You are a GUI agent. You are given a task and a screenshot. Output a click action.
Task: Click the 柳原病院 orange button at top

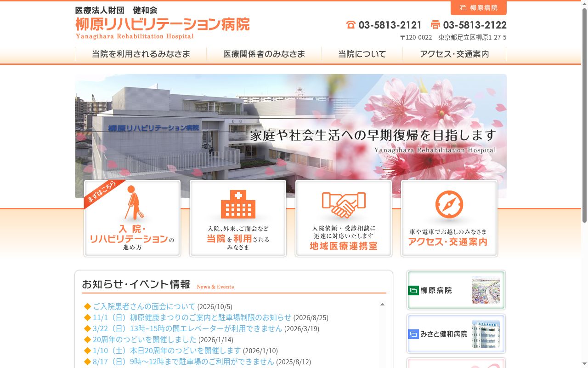click(x=479, y=8)
